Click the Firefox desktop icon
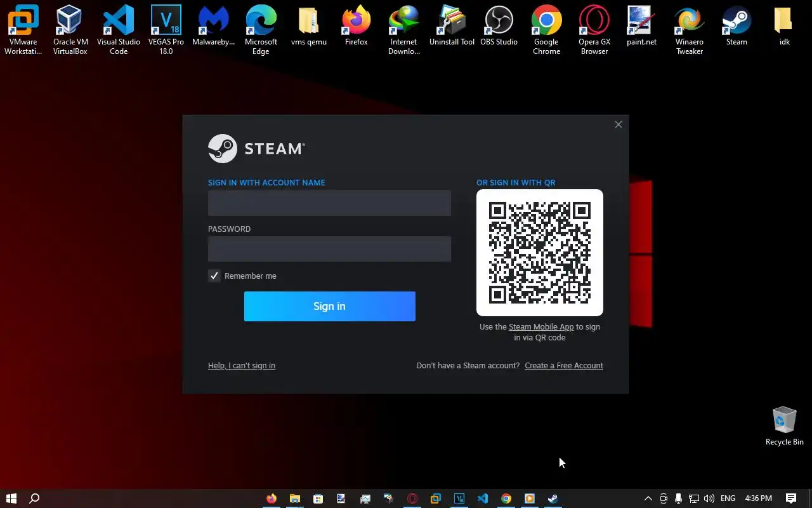812x508 pixels. click(x=356, y=26)
